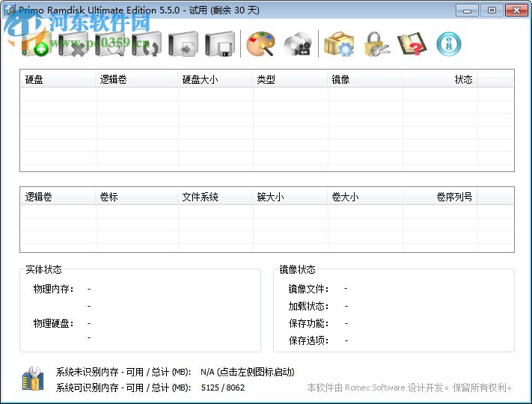Click the 物理硬盘 label
The height and width of the screenshot is (404, 532).
click(53, 323)
